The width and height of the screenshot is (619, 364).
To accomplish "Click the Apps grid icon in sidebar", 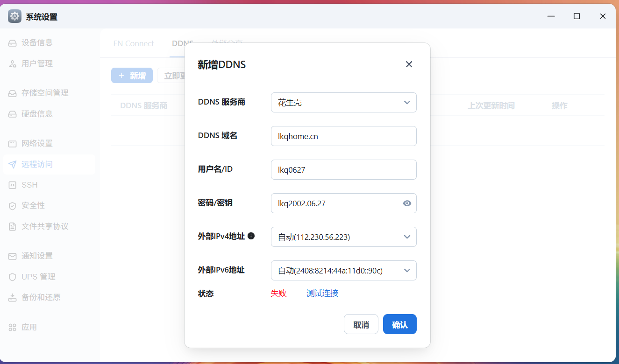I will point(13,328).
